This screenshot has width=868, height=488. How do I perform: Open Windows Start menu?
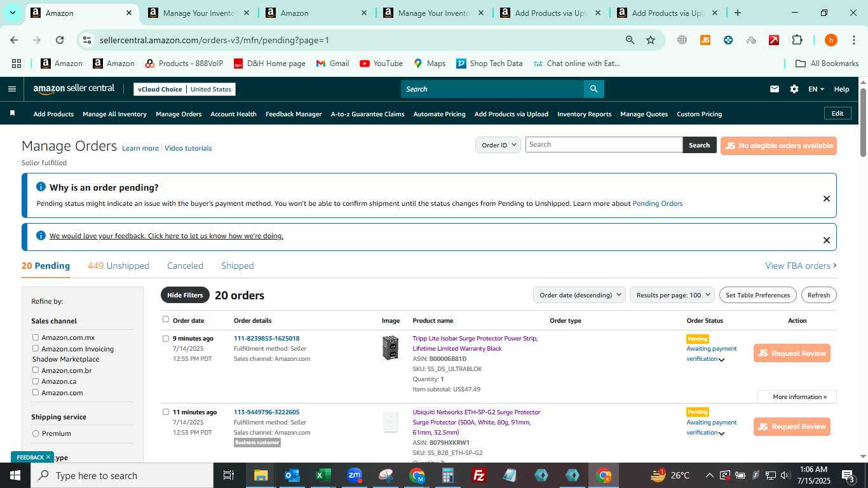point(15,475)
